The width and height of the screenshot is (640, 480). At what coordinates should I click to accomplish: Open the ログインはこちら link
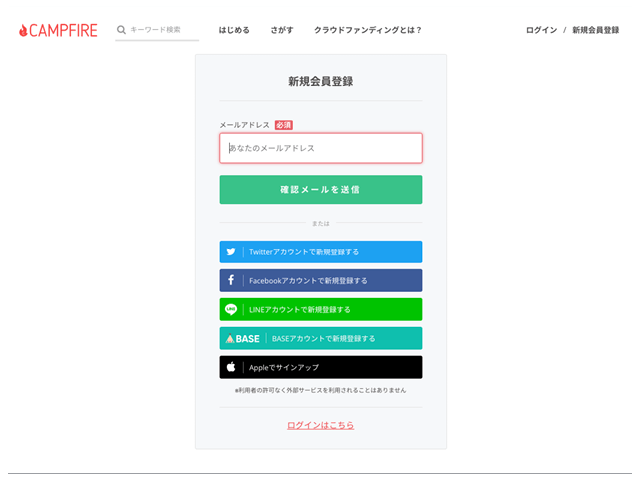coord(320,425)
